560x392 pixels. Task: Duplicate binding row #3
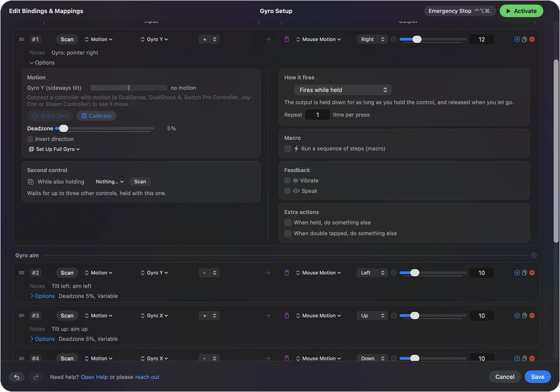tap(524, 315)
